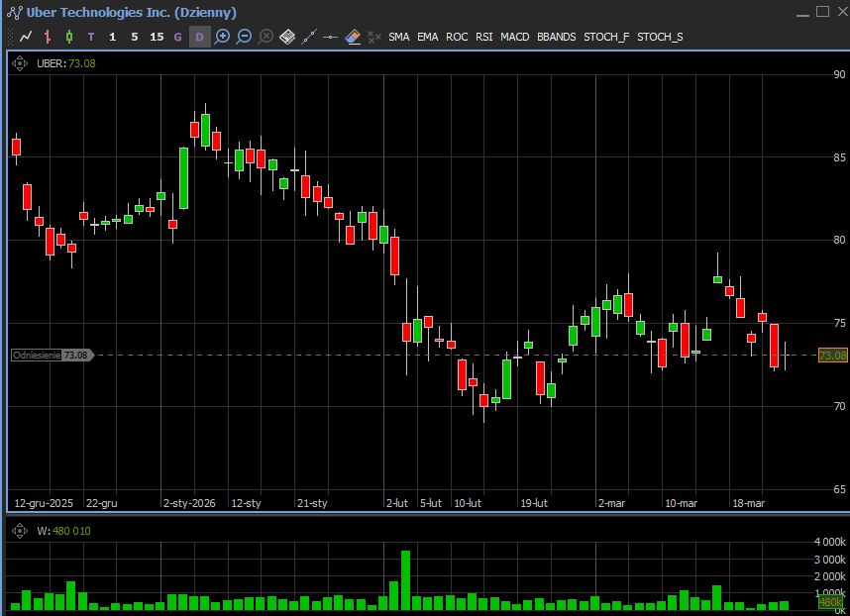Select the hourly (G) interval

[x=178, y=37]
